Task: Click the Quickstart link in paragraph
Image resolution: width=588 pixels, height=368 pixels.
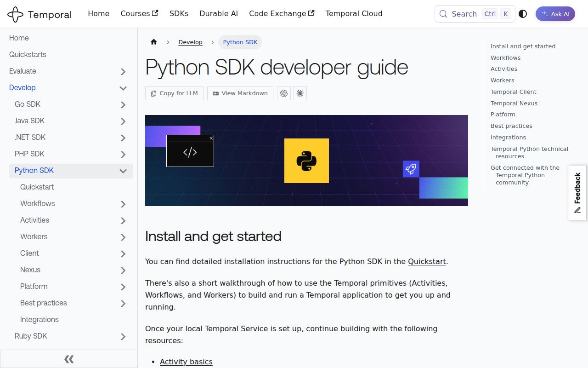Action: pos(427,261)
